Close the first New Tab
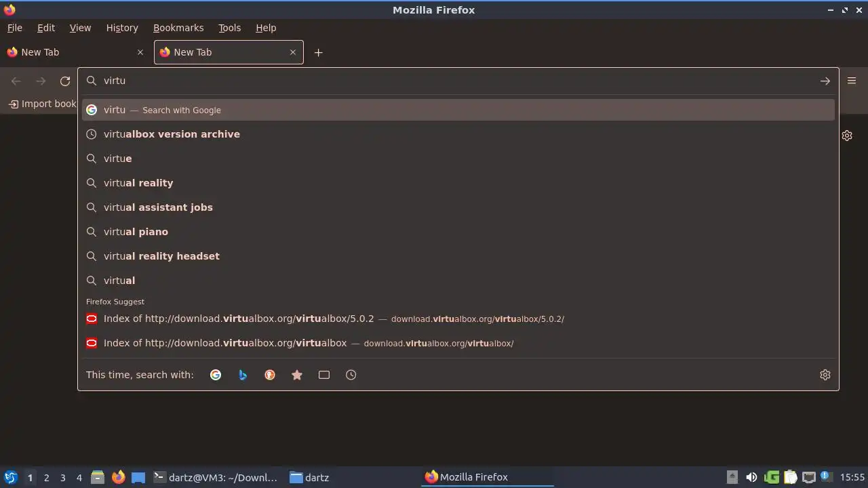Image resolution: width=868 pixels, height=488 pixels. click(140, 52)
